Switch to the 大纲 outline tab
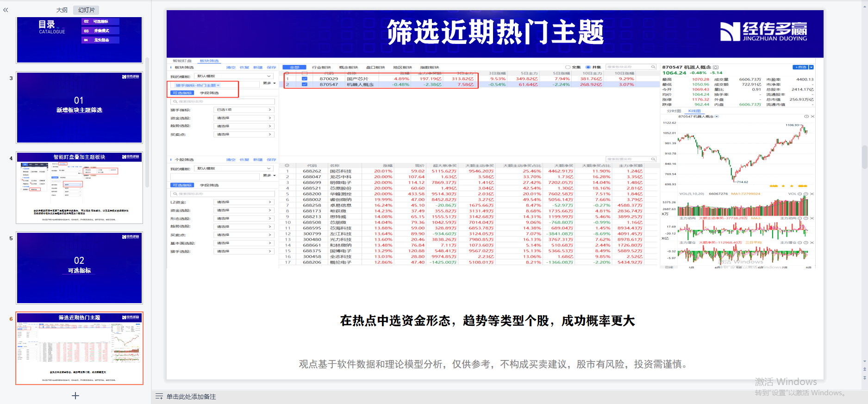 [x=62, y=10]
